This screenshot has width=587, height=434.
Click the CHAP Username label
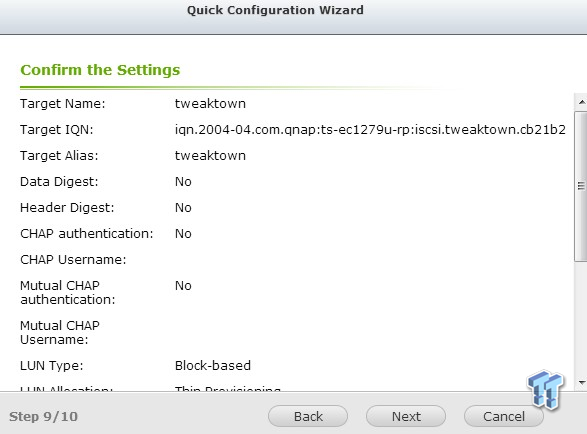[x=73, y=260]
